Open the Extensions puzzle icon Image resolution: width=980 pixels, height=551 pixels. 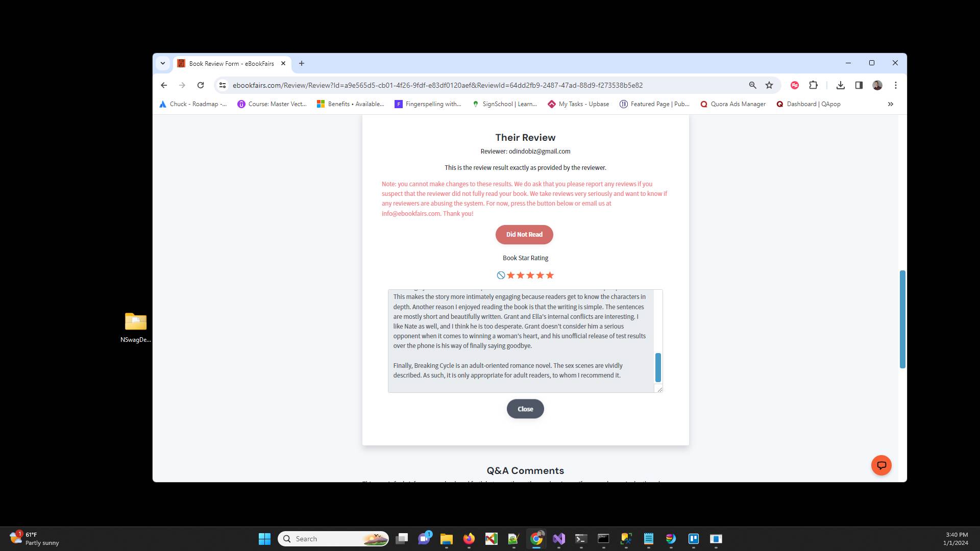click(x=814, y=85)
